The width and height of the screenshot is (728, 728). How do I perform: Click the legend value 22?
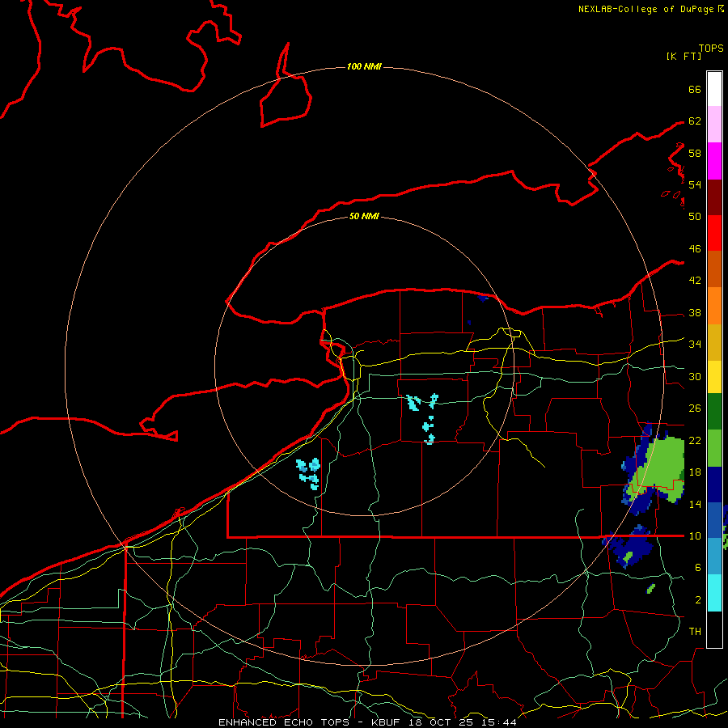coord(695,440)
